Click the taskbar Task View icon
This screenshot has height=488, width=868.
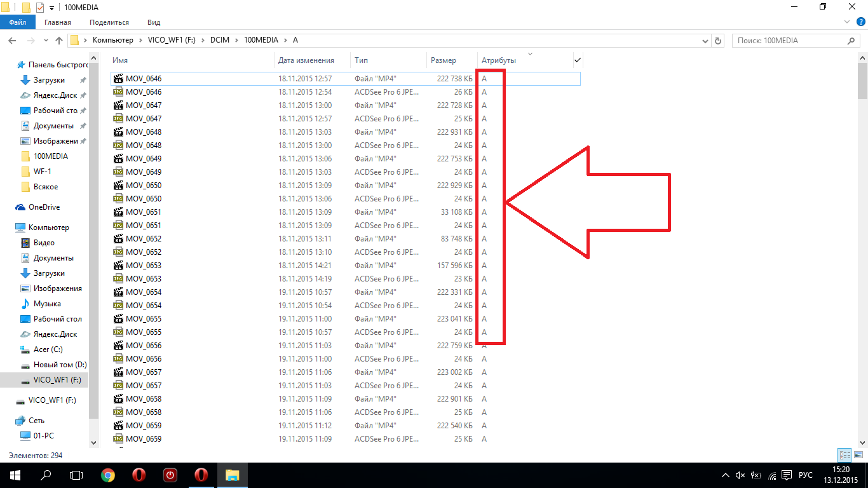(x=76, y=475)
